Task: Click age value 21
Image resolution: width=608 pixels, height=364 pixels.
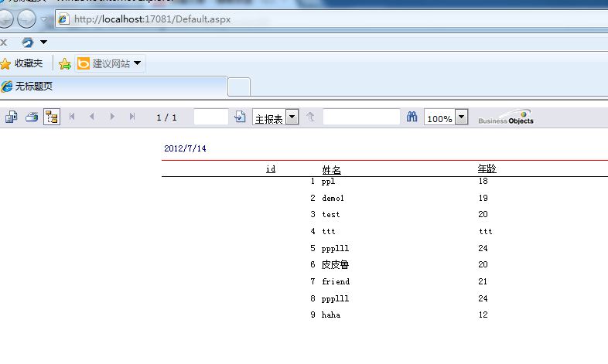Action: point(483,281)
